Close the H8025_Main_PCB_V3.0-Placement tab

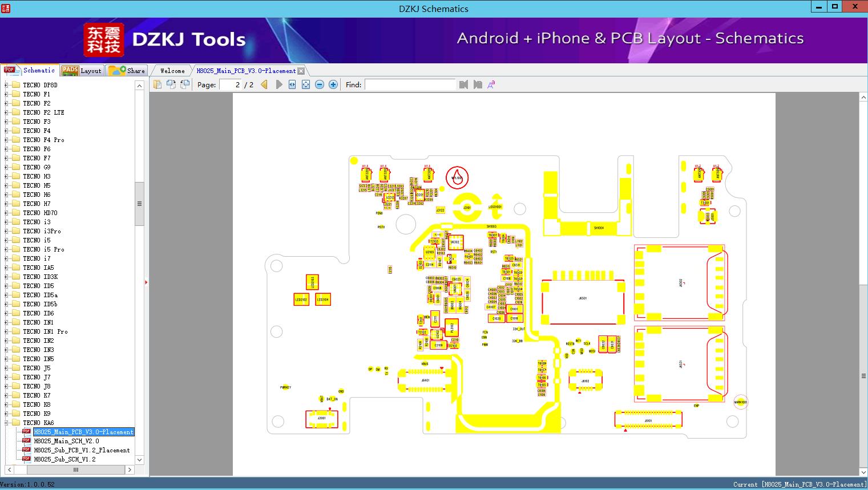301,71
